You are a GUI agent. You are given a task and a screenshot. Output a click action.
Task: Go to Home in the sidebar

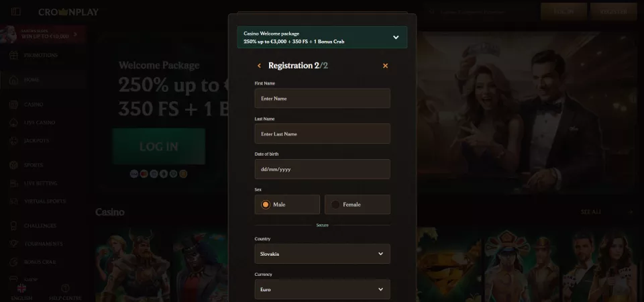[x=43, y=80]
